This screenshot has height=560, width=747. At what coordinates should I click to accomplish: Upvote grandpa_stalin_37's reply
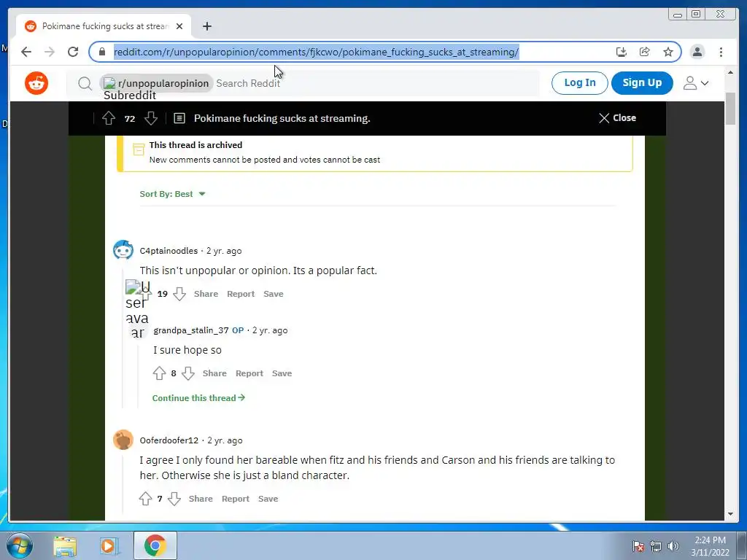tap(159, 373)
